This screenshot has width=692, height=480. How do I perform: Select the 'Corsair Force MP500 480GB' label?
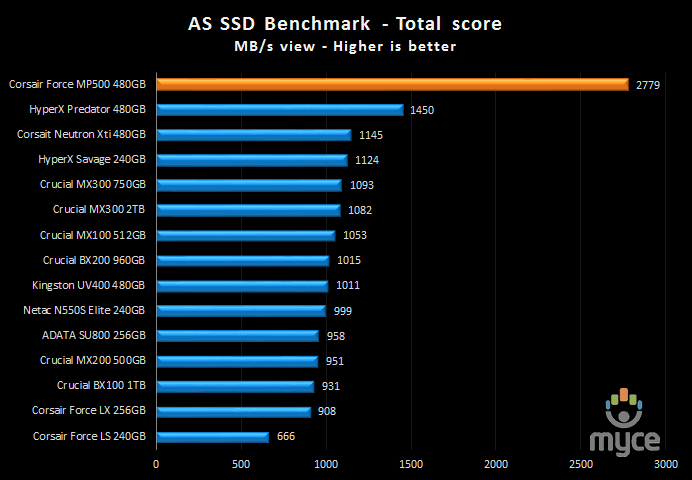tap(77, 84)
